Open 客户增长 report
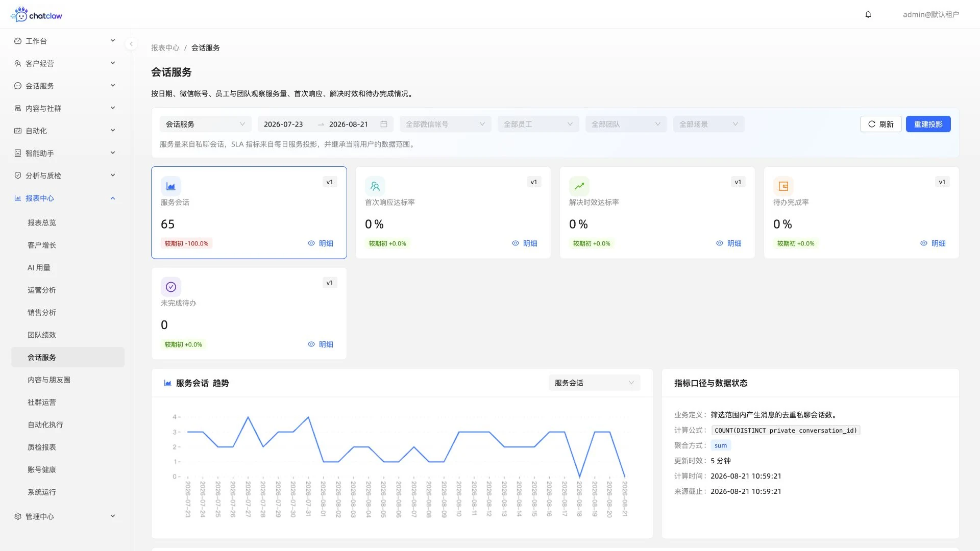This screenshot has height=551, width=980. [x=68, y=245]
